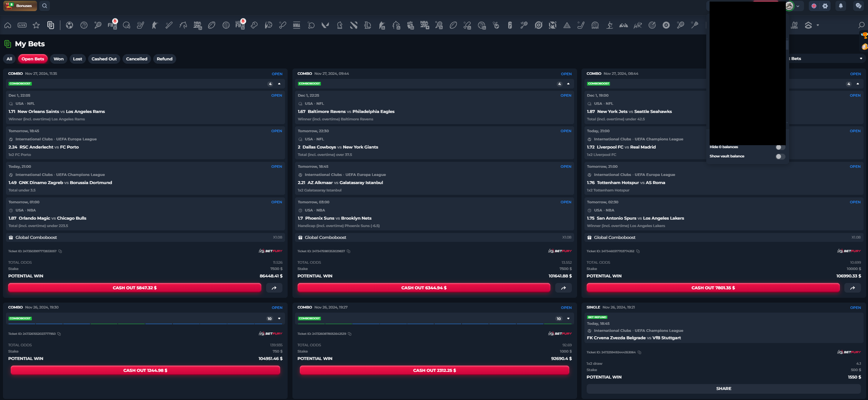
Task: Expand more sports caret in sports bar
Action: point(818,25)
